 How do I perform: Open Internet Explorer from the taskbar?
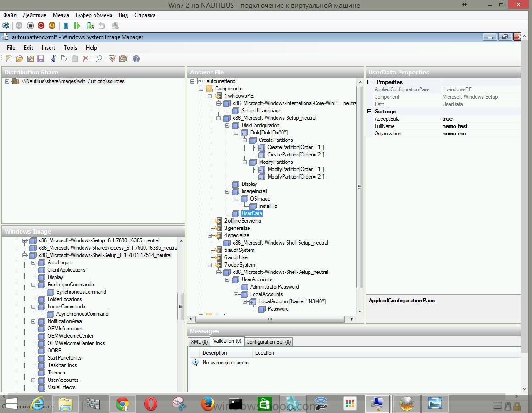38,404
